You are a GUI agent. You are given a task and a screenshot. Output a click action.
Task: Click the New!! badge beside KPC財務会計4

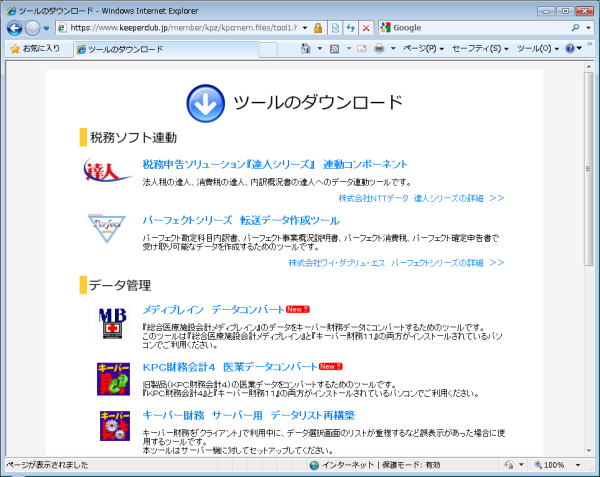coord(330,366)
